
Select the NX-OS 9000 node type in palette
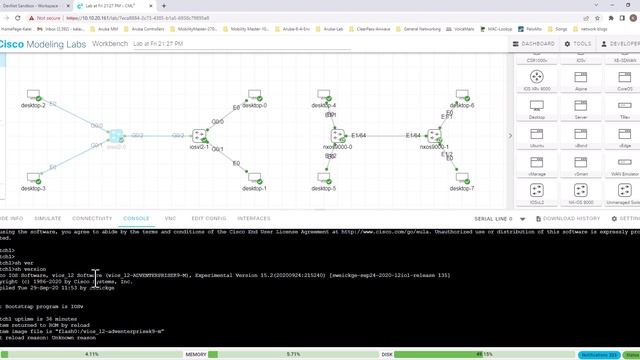[580, 193]
